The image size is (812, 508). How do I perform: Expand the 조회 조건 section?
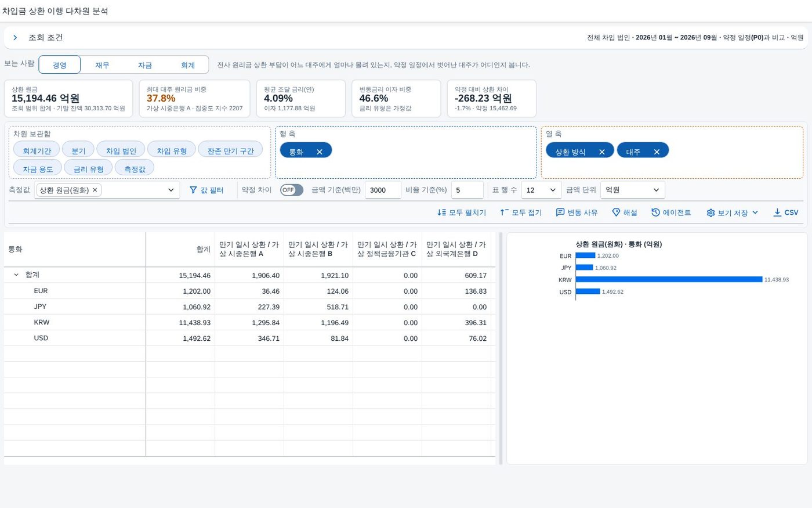(x=15, y=38)
